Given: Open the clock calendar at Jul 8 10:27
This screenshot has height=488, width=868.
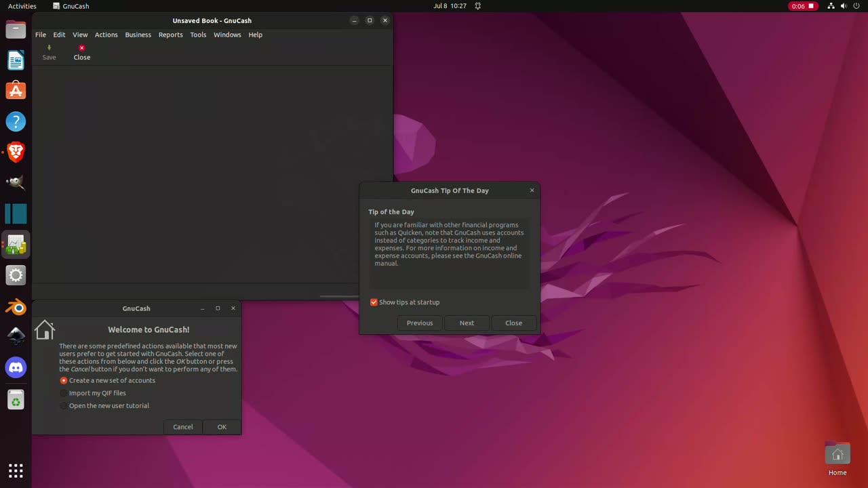Looking at the screenshot, I should point(450,6).
